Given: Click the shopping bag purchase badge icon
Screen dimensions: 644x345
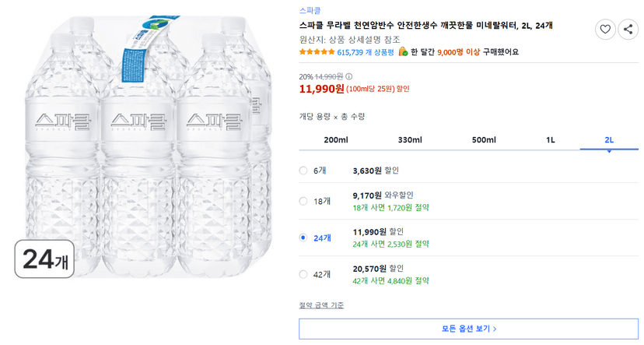Looking at the screenshot, I should click(403, 51).
